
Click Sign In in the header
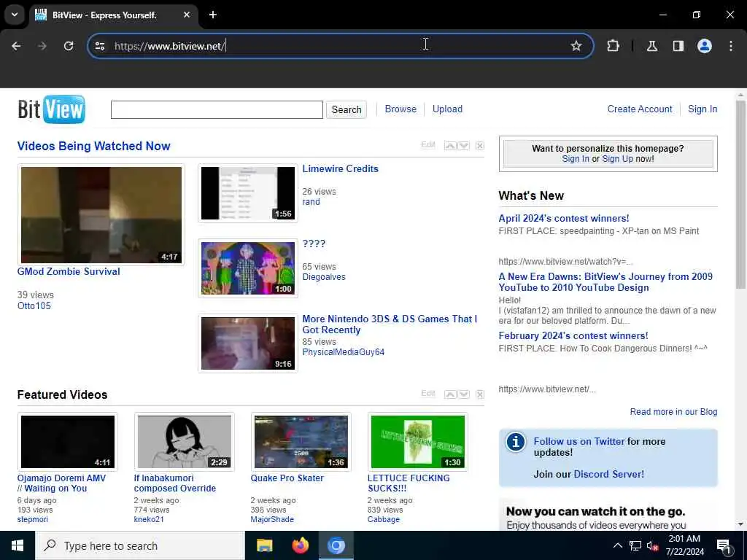(703, 109)
